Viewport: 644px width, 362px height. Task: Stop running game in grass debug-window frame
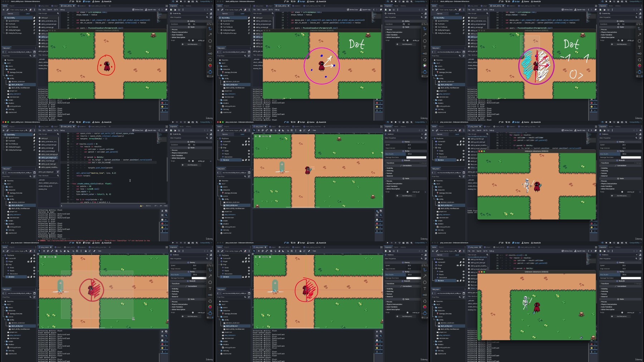click(x=610, y=243)
